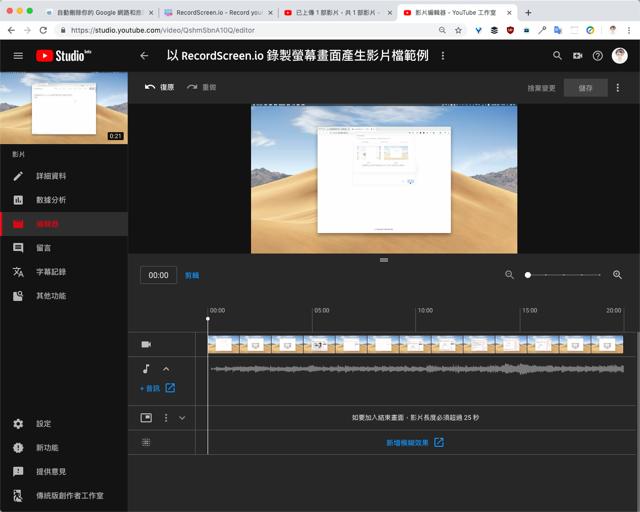Zoom in the timeline with plus magnifier
Image resolution: width=640 pixels, height=512 pixels.
point(617,275)
